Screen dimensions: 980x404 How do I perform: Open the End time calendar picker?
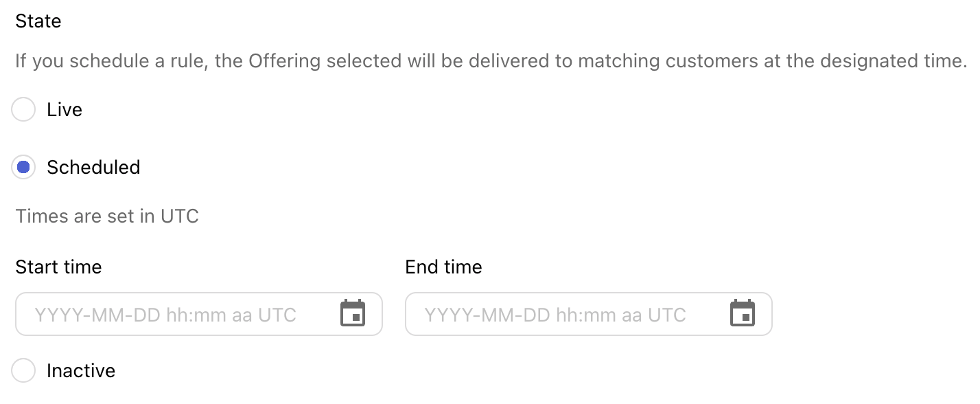click(x=743, y=314)
